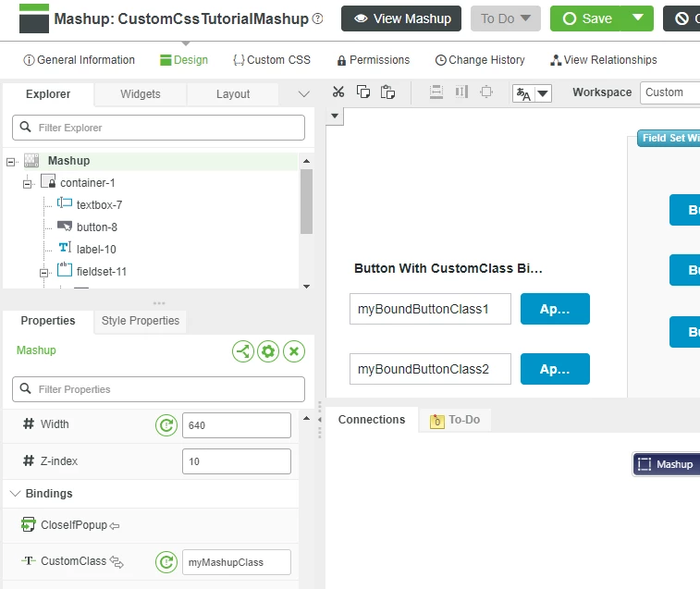Open the Custom CSS tab
The image size is (700, 589).
pos(272,60)
